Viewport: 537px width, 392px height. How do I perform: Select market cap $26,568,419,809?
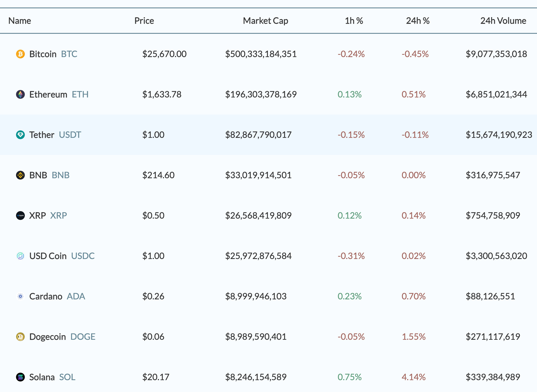pos(258,216)
